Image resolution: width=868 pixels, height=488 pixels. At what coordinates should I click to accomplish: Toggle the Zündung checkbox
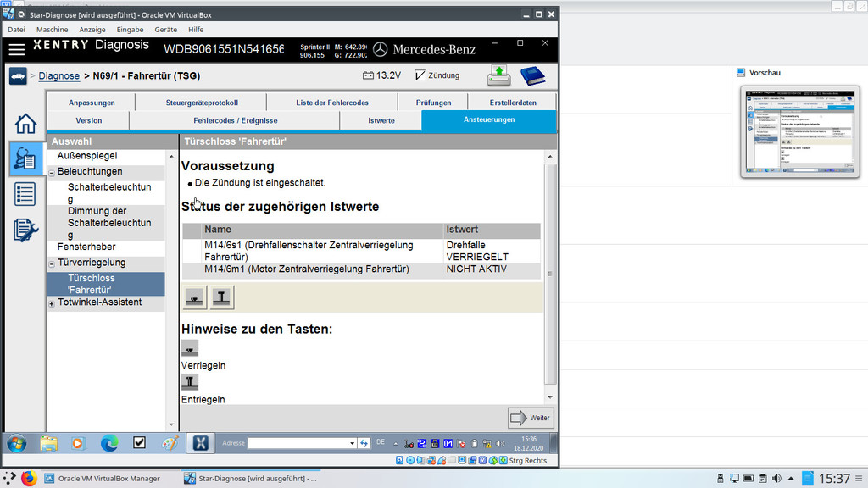420,75
